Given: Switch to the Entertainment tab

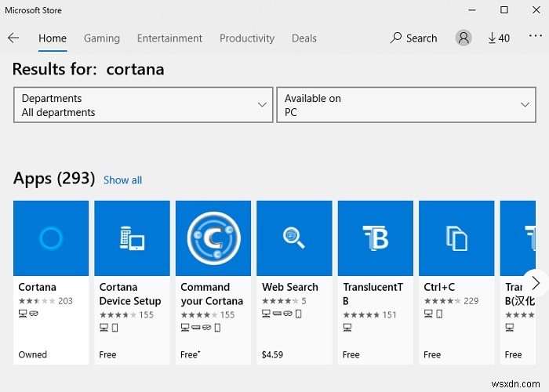Looking at the screenshot, I should pyautogui.click(x=170, y=38).
